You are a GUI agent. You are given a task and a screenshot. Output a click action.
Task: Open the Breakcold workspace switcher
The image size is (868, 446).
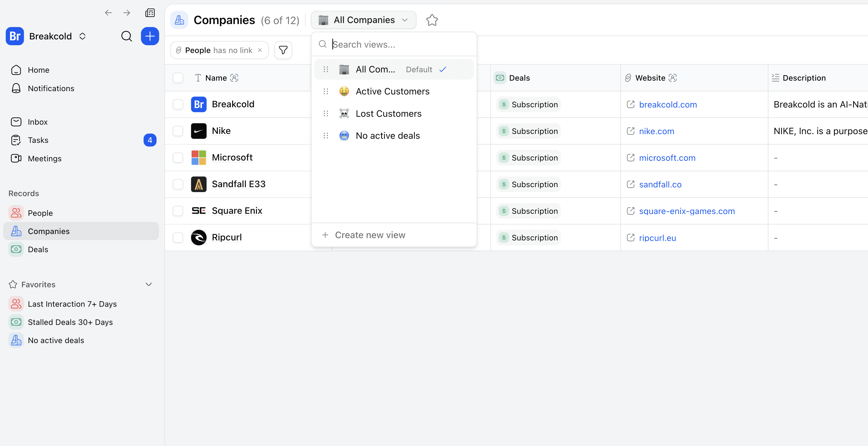pyautogui.click(x=50, y=36)
